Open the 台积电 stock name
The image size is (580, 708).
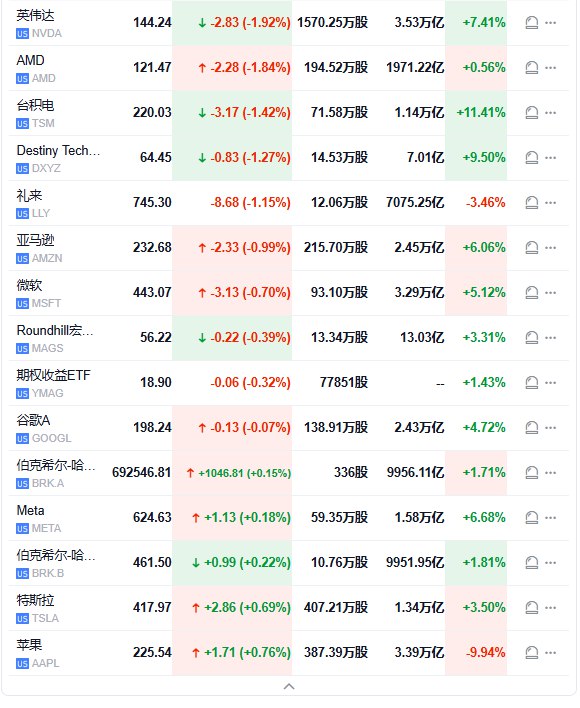click(35, 105)
